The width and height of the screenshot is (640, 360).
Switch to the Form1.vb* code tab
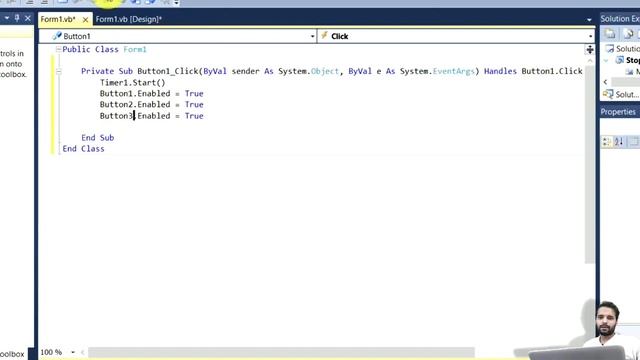click(x=58, y=19)
